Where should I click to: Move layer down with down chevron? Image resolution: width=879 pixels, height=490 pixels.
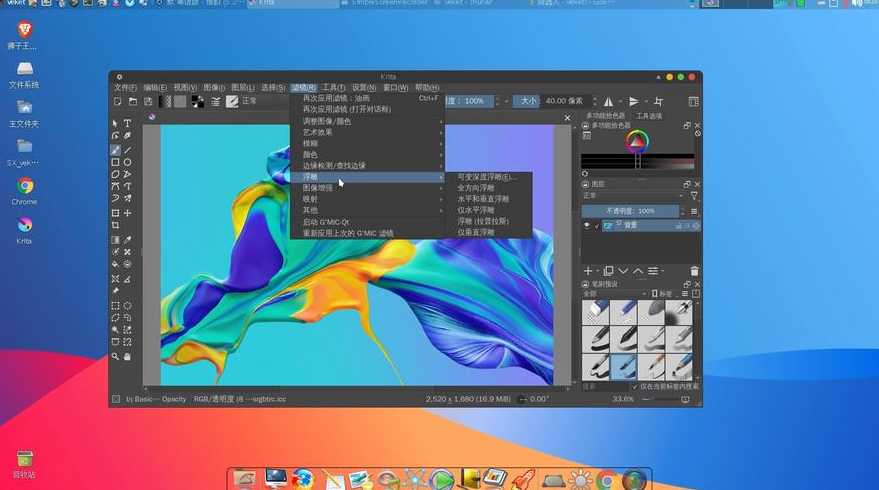(623, 271)
